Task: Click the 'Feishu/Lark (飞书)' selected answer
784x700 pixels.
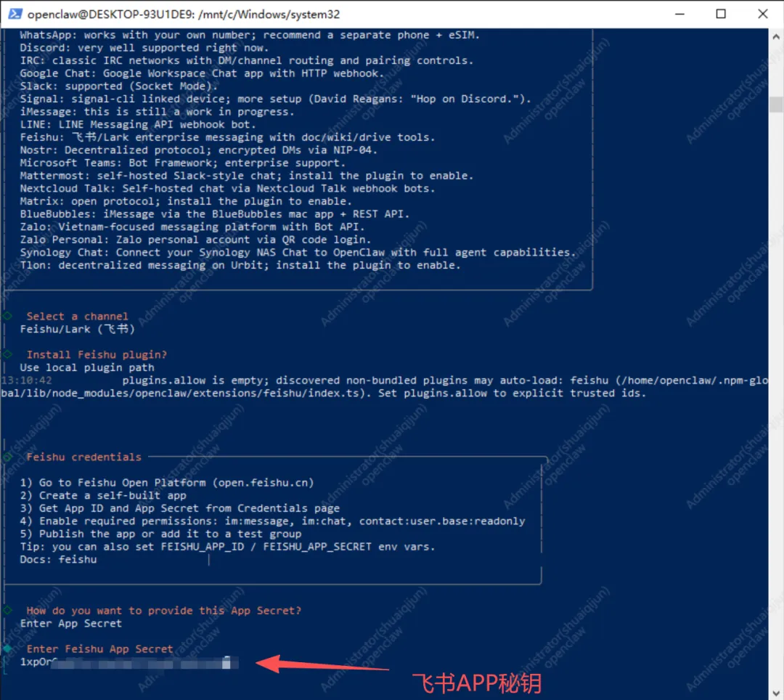Action: tap(78, 329)
